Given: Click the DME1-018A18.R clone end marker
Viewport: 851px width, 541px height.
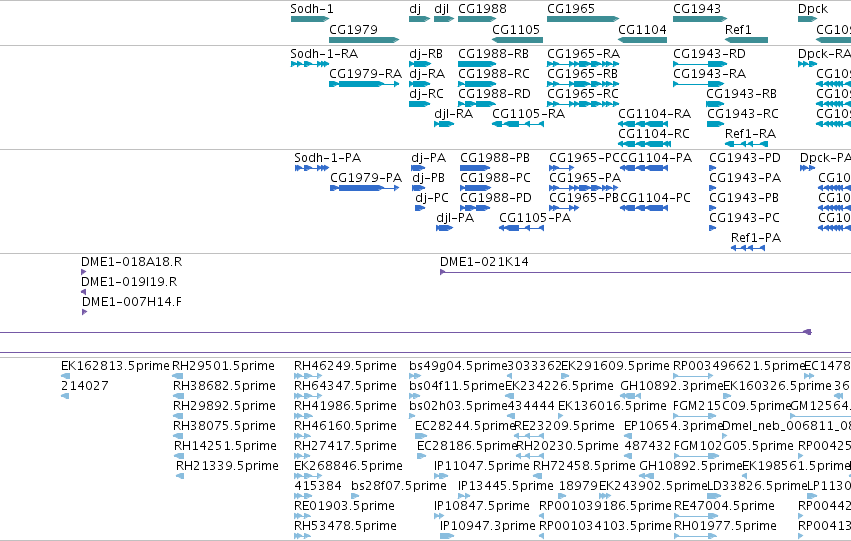Looking at the screenshot, I should coord(84,272).
